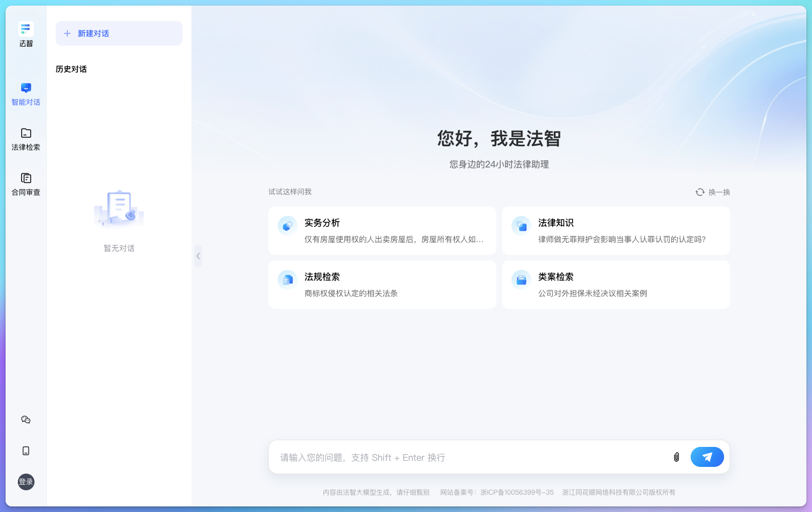Viewport: 812px width, 512px height.
Task: Switch to 法律检索 section
Action: [26, 139]
